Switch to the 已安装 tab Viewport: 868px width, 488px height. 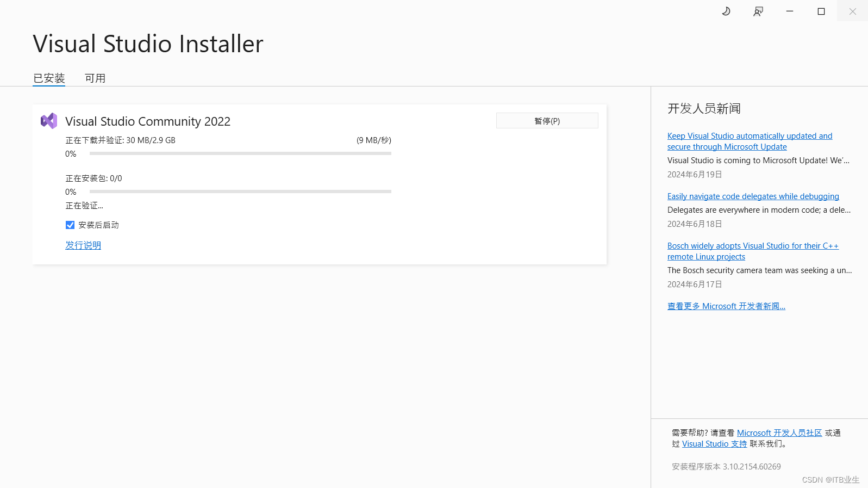pos(49,78)
